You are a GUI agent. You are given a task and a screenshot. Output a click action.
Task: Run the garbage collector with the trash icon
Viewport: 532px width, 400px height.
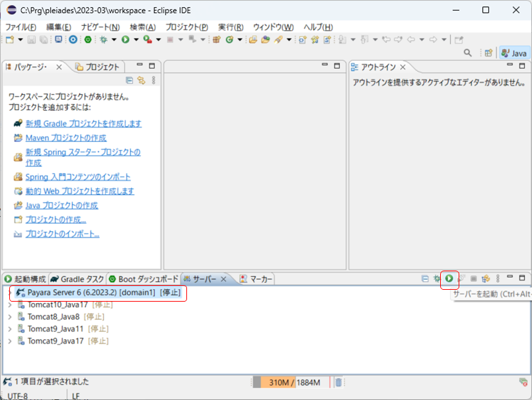pyautogui.click(x=338, y=382)
